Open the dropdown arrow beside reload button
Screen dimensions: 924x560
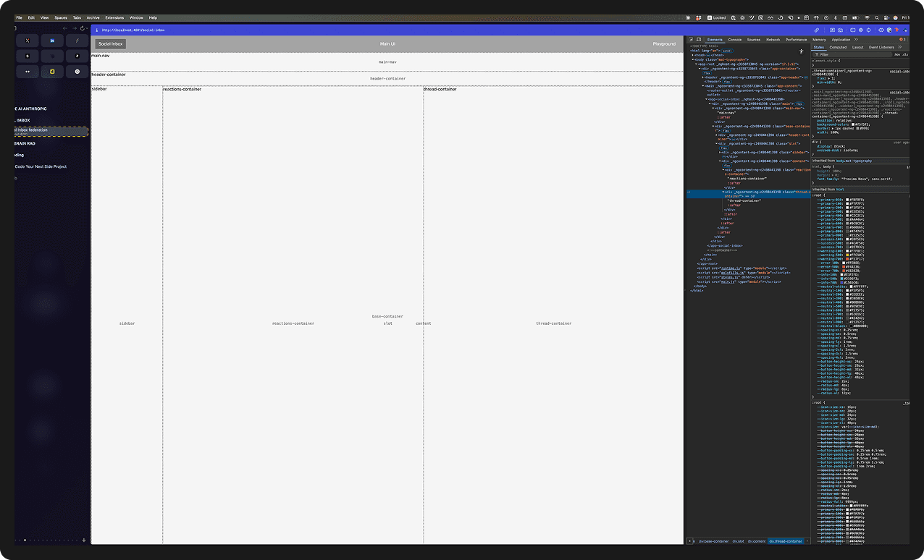(87, 28)
